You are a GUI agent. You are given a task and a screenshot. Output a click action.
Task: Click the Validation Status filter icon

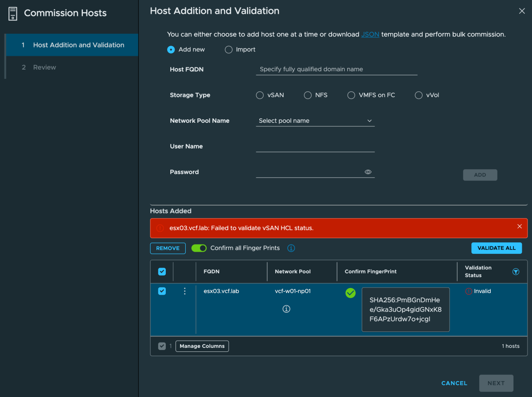tap(516, 272)
